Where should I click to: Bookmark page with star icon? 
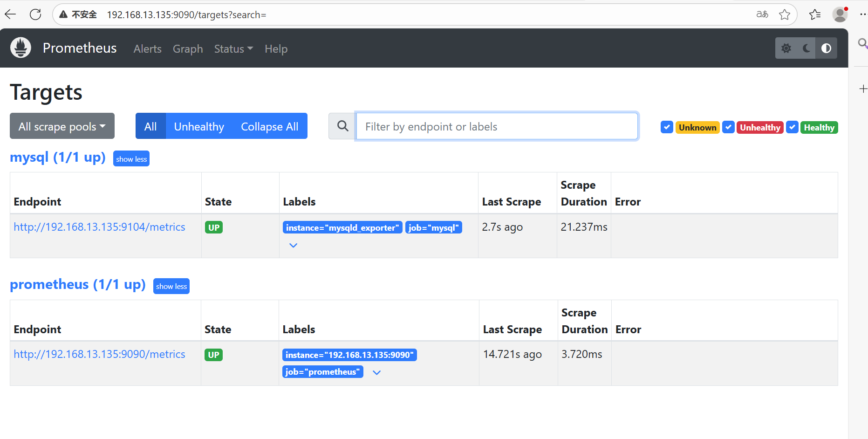pos(785,14)
